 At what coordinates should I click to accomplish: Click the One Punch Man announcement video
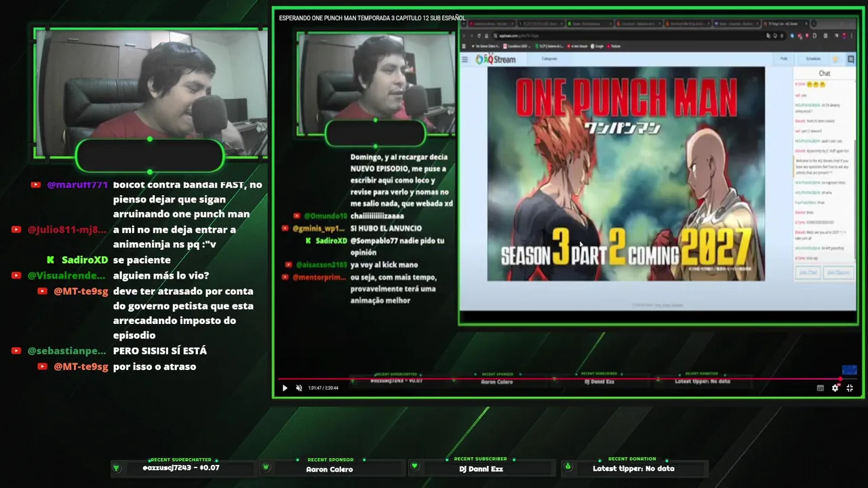point(626,174)
